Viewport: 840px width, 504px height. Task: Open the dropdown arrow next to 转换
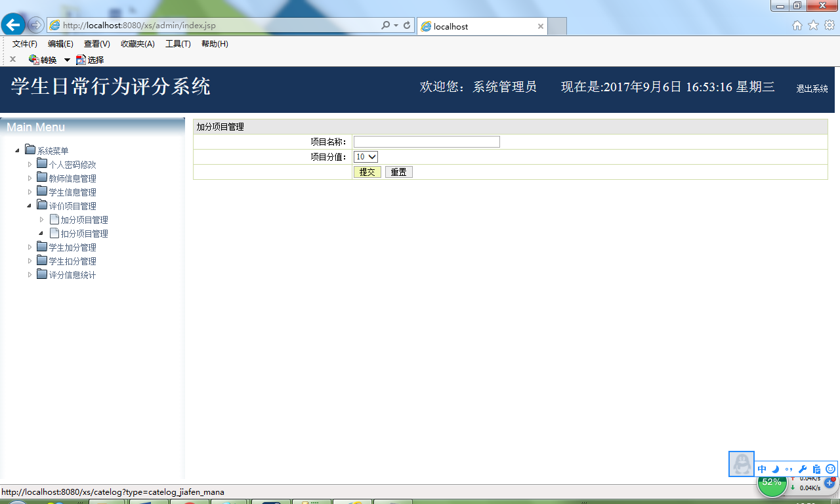[67, 60]
